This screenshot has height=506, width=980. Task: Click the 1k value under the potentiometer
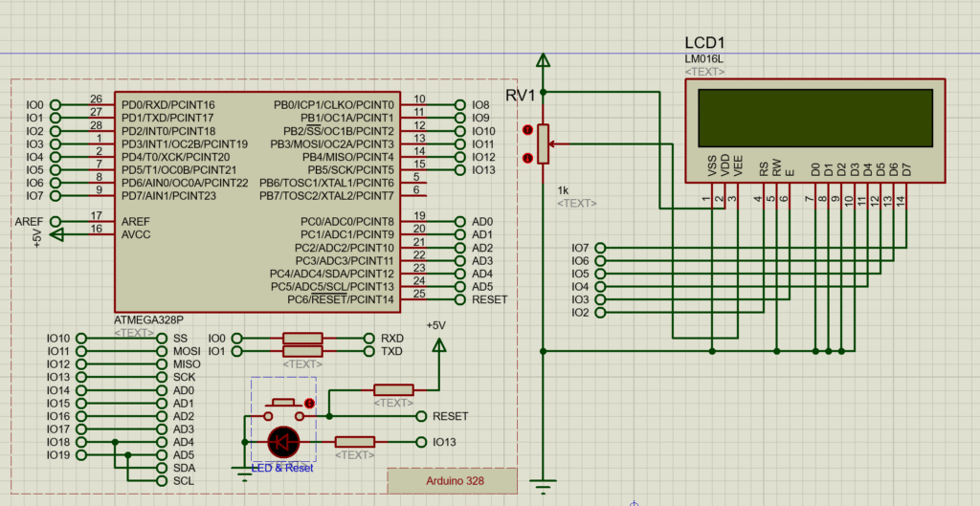563,190
